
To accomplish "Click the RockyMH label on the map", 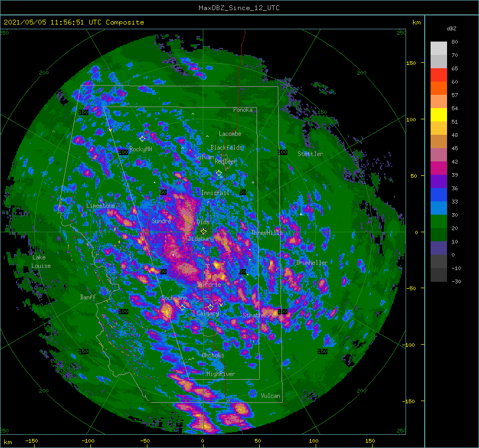I will click(x=141, y=149).
